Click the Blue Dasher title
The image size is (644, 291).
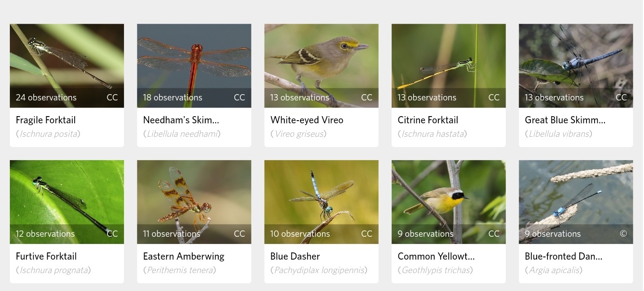[295, 256]
